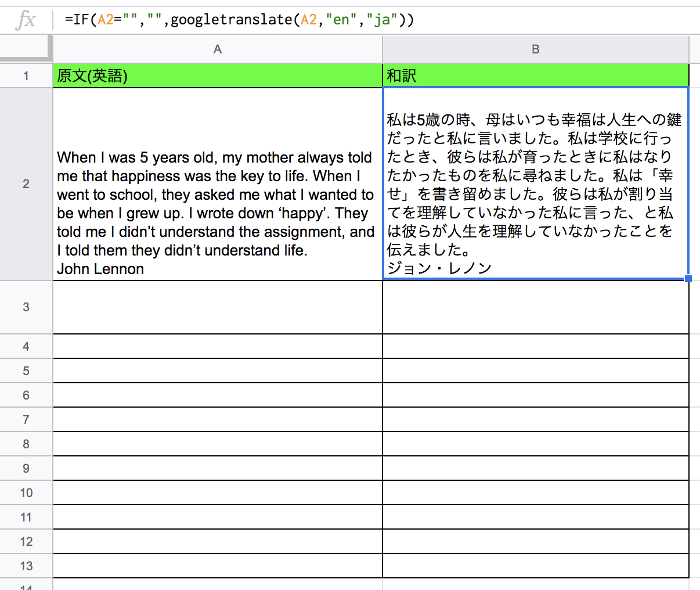Click empty cell B7
Screen dimensions: 700x590
point(536,419)
